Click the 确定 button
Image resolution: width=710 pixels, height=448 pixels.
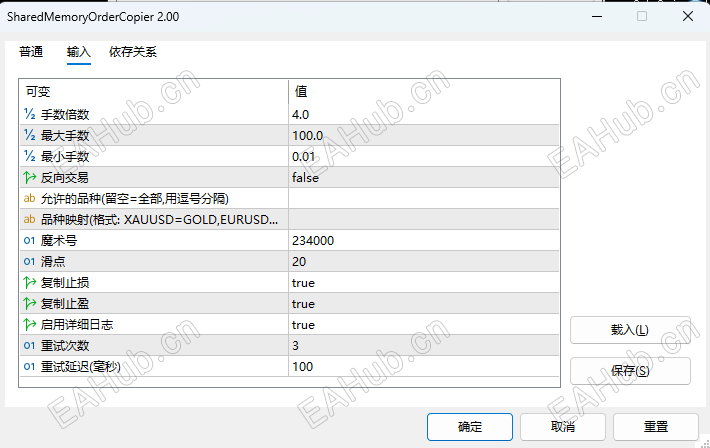click(x=470, y=427)
